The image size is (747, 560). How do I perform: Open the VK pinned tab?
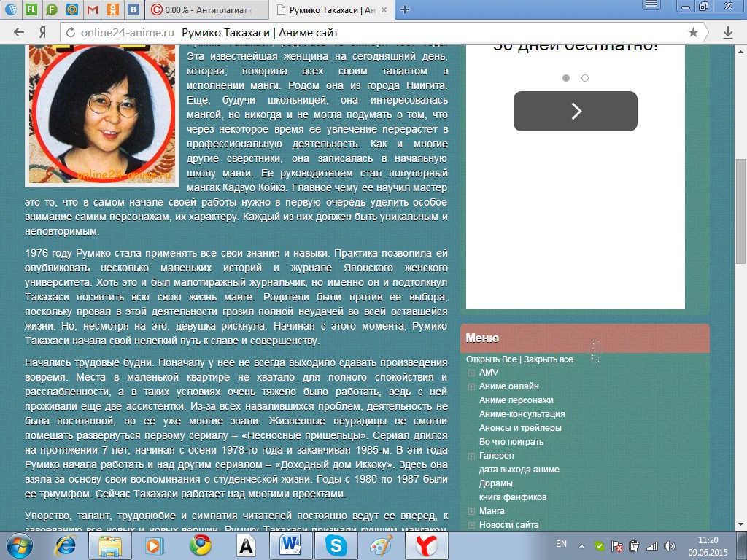pyautogui.click(x=135, y=9)
